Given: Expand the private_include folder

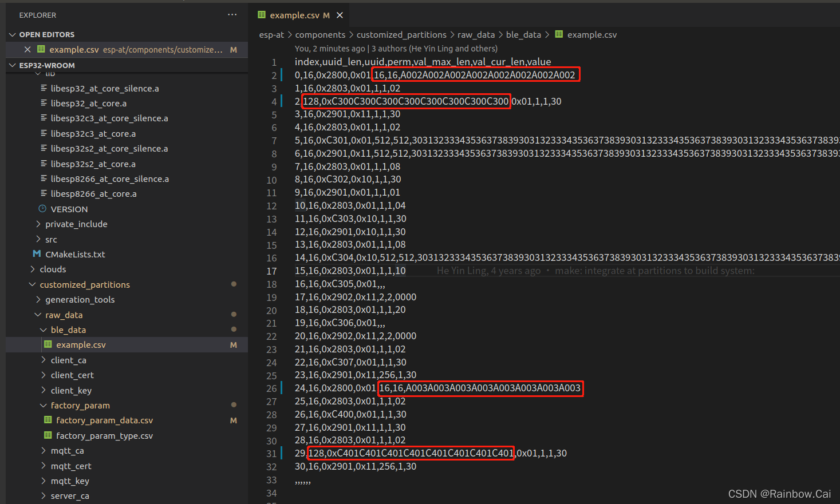Looking at the screenshot, I should (38, 224).
